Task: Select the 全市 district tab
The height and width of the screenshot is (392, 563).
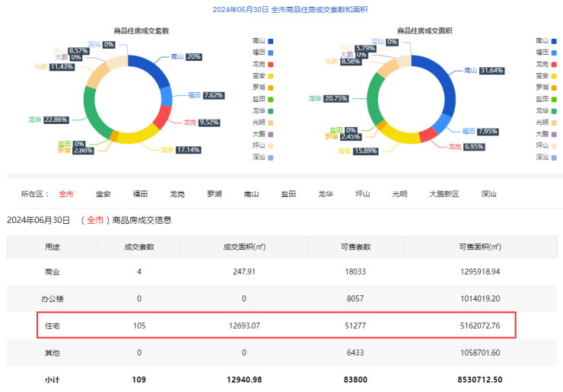Action: click(x=66, y=194)
